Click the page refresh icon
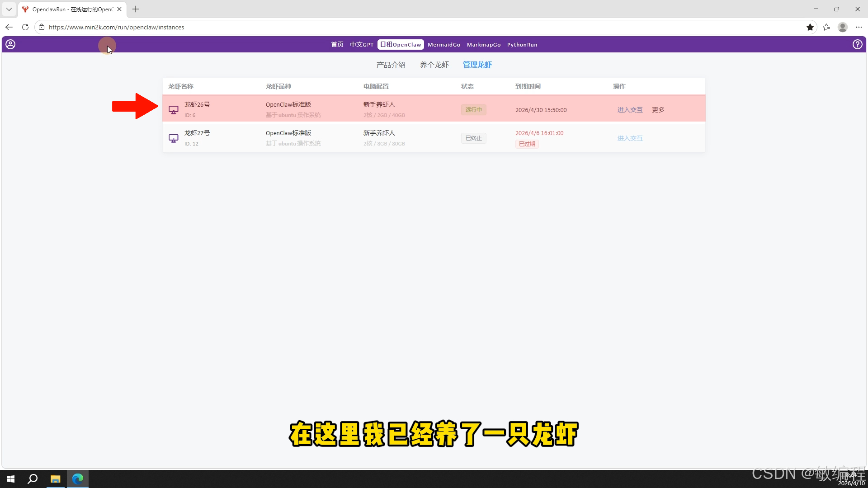The image size is (868, 488). [x=25, y=27]
